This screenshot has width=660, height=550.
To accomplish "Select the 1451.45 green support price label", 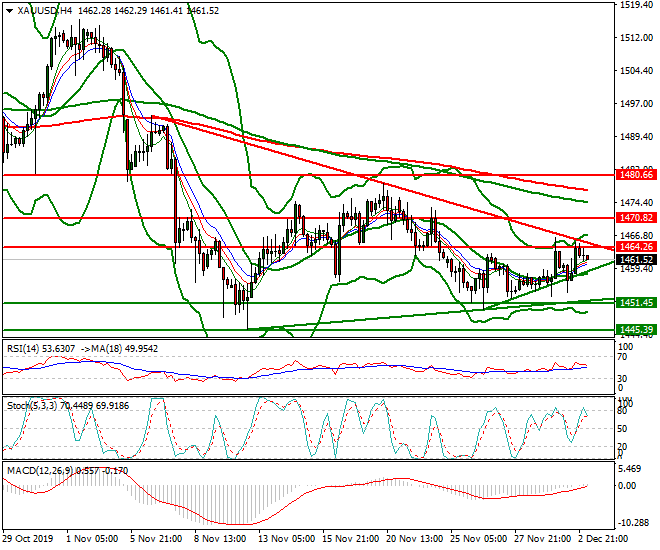I will click(636, 302).
